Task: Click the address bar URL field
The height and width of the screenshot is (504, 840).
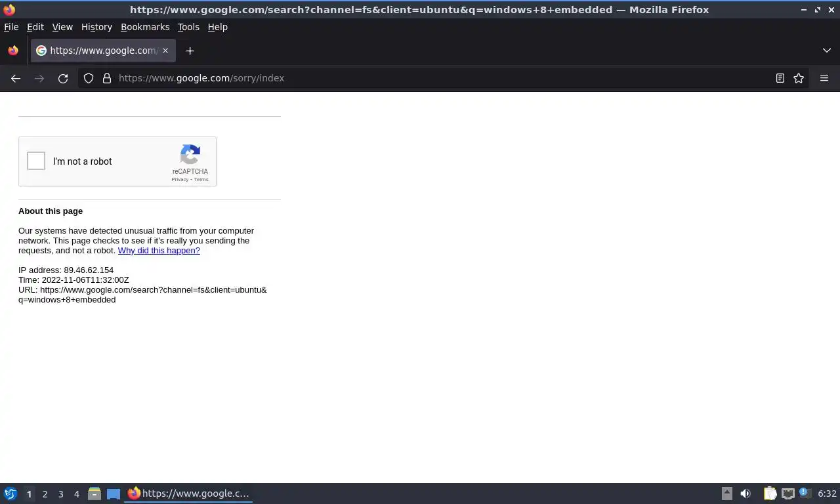Action: point(442,78)
